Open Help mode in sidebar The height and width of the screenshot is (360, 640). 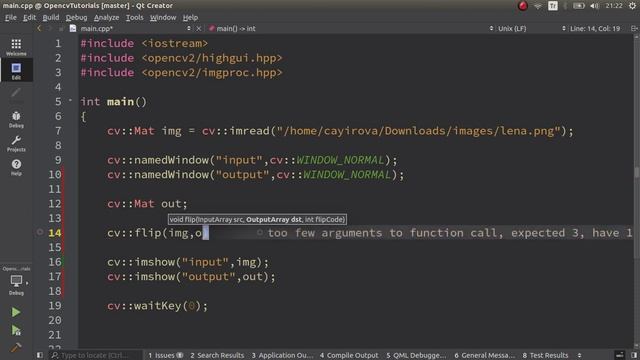click(x=16, y=167)
